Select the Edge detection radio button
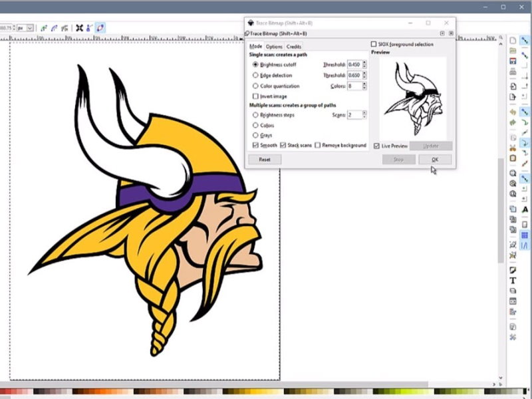This screenshot has width=532, height=399. click(255, 75)
